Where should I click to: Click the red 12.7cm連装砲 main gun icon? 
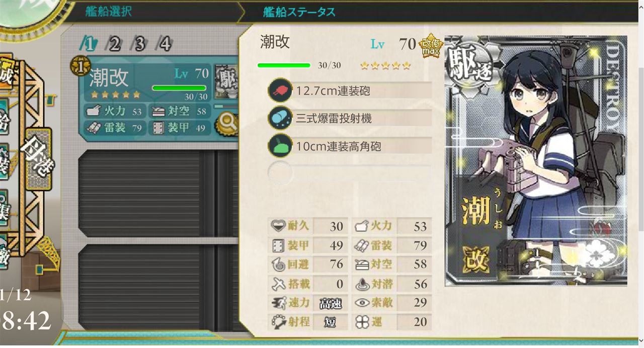(279, 91)
